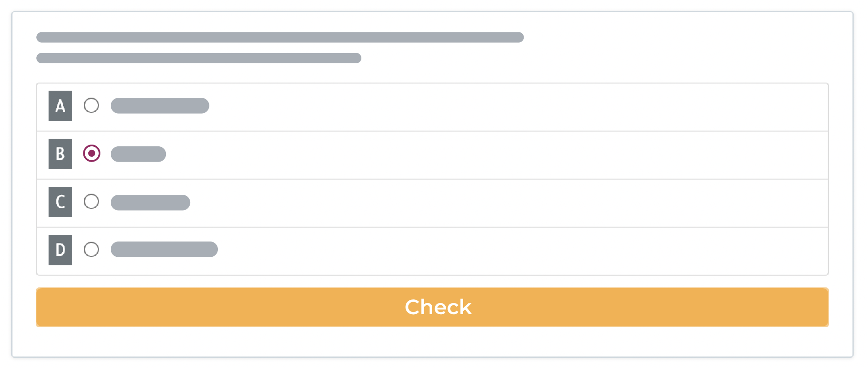Click the second, shorter question placeholder line

pyautogui.click(x=199, y=58)
